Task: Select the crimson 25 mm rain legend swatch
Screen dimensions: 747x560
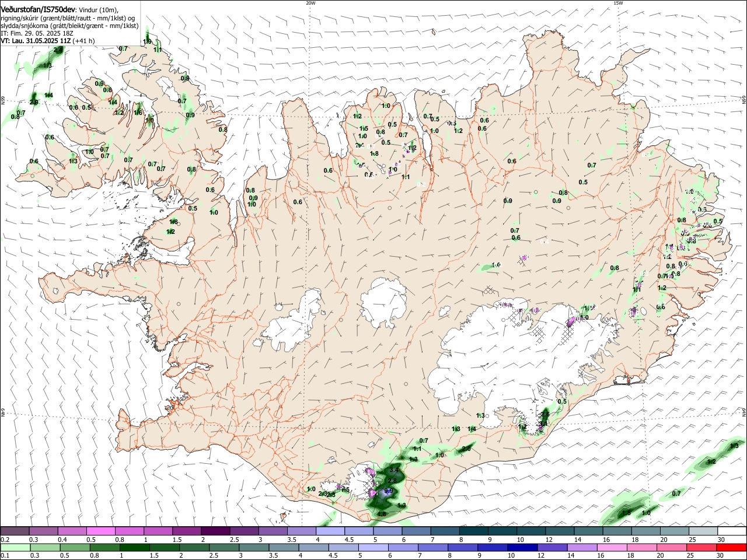Action: 701,547
